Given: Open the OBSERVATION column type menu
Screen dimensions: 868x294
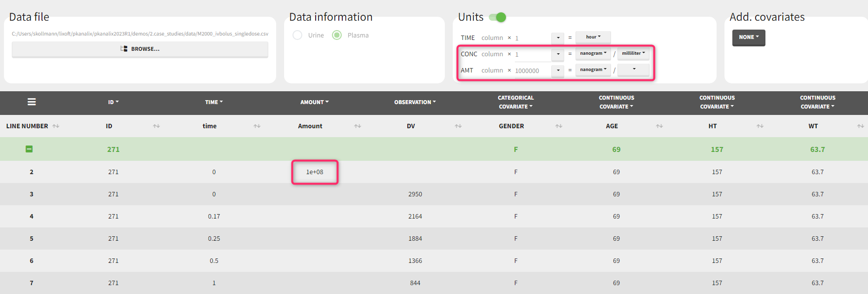Looking at the screenshot, I should [415, 102].
